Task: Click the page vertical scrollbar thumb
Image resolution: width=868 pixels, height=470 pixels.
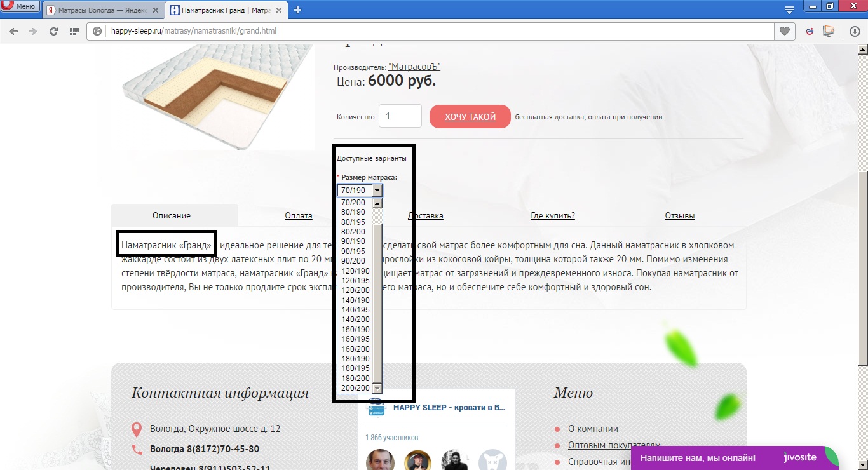Action: click(862, 269)
